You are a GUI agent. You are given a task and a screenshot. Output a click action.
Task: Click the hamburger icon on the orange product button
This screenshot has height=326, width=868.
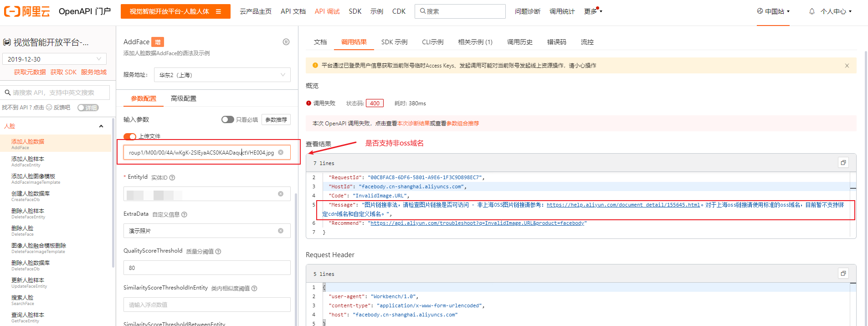219,11
